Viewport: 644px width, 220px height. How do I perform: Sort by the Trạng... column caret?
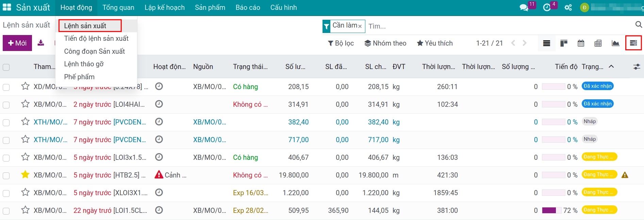coord(611,67)
